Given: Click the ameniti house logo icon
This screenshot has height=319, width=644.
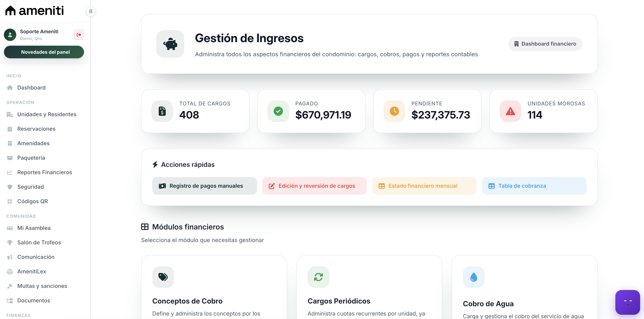Looking at the screenshot, I should (x=10, y=10).
